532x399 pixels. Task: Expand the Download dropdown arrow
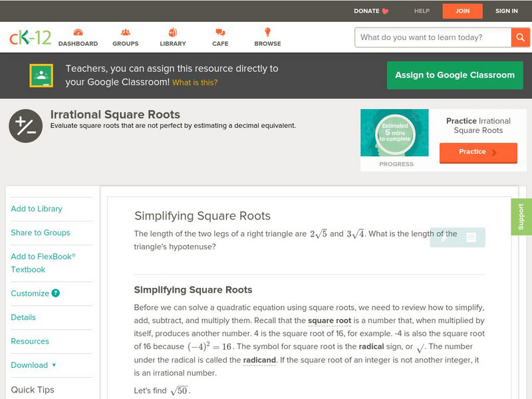tap(54, 365)
